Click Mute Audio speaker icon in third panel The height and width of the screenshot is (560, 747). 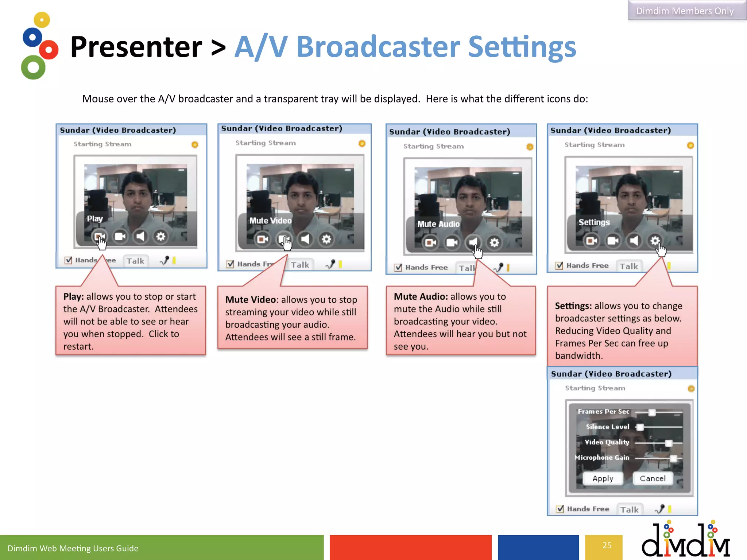pos(473,242)
